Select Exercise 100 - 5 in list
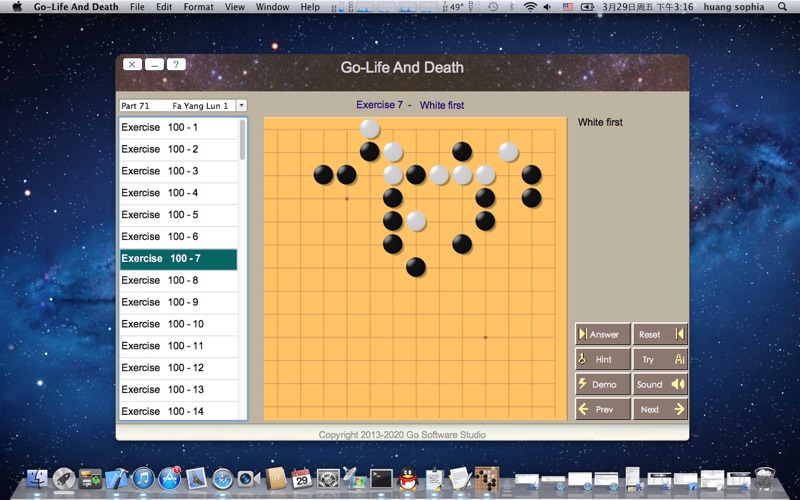 coord(179,215)
